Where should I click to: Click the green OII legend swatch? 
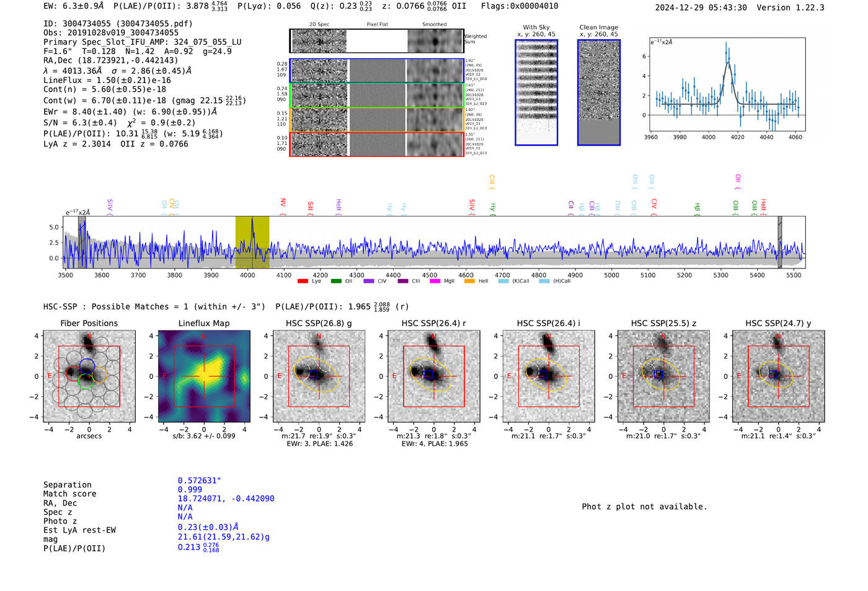tap(336, 281)
